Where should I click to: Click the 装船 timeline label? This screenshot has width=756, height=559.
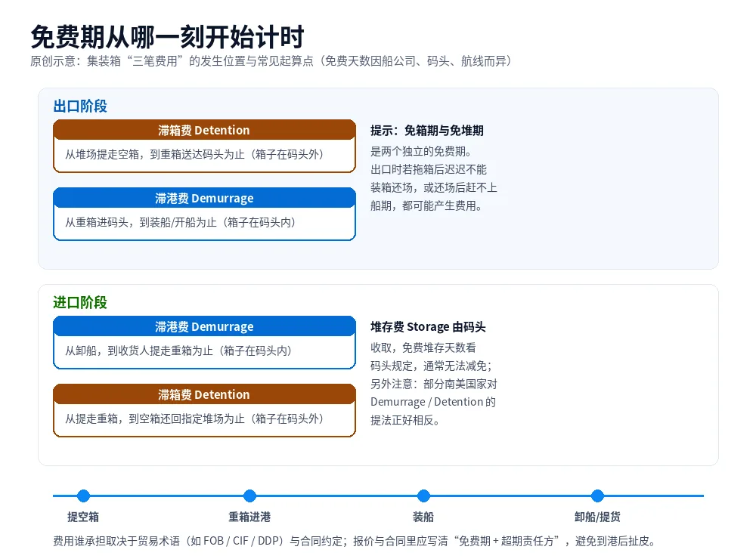(423, 517)
